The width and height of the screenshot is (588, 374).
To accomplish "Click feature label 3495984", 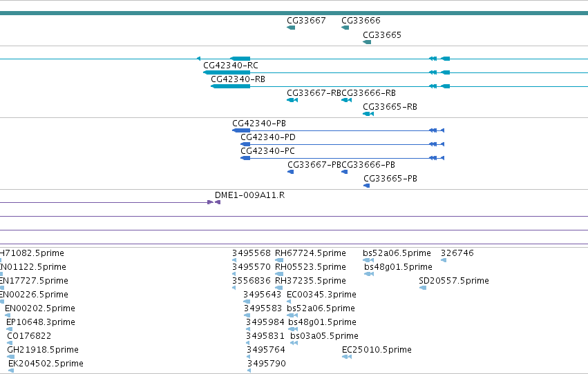I will pos(265,323).
